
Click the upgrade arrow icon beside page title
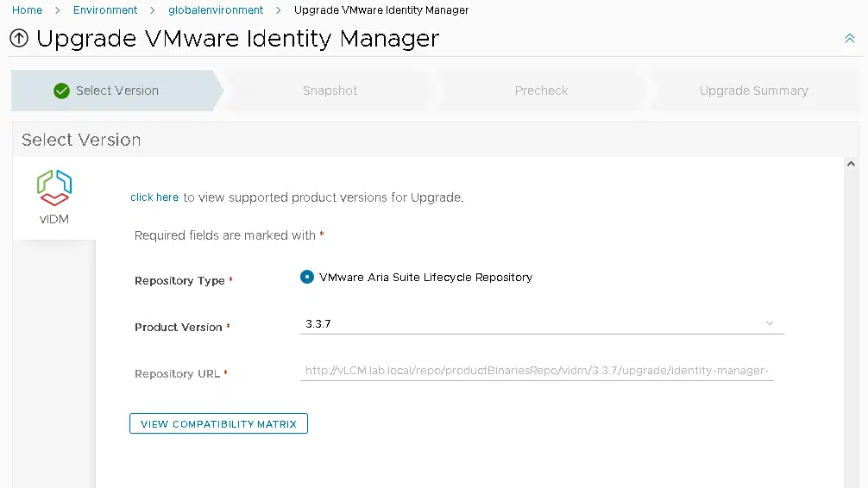[19, 38]
